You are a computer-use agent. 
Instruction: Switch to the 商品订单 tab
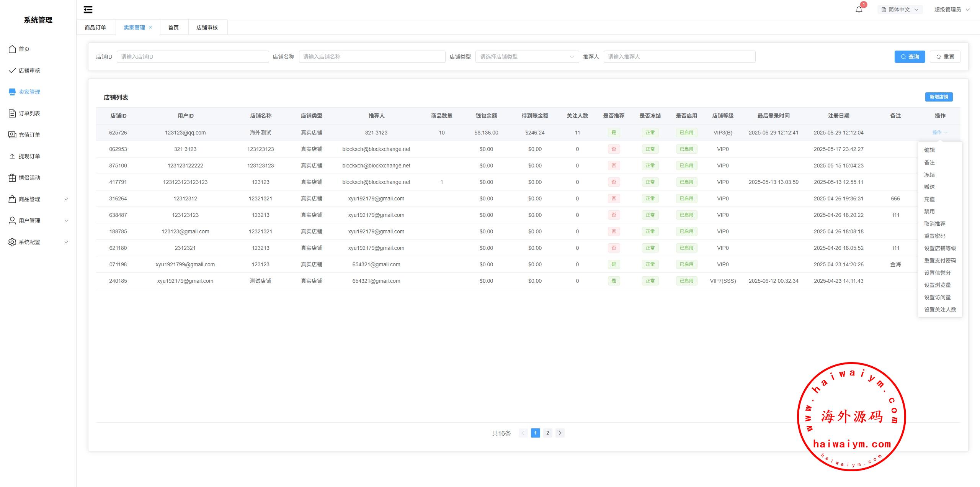95,28
